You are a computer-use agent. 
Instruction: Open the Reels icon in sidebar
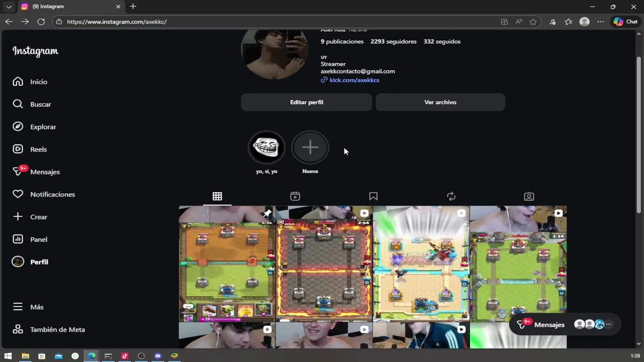[x=18, y=149]
